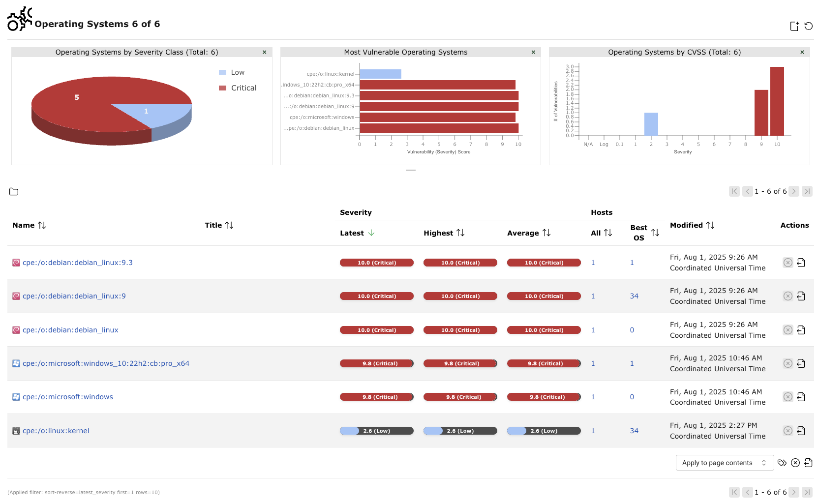
Task: Delete the cpe:/o:linux:kernel entry
Action: pos(788,431)
